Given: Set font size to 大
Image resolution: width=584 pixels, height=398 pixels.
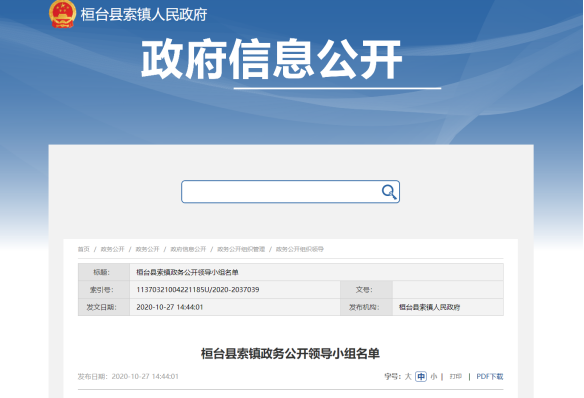Looking at the screenshot, I should tap(408, 376).
